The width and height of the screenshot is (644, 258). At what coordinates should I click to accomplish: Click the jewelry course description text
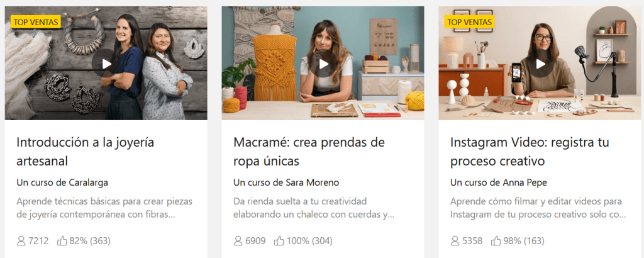(105, 208)
